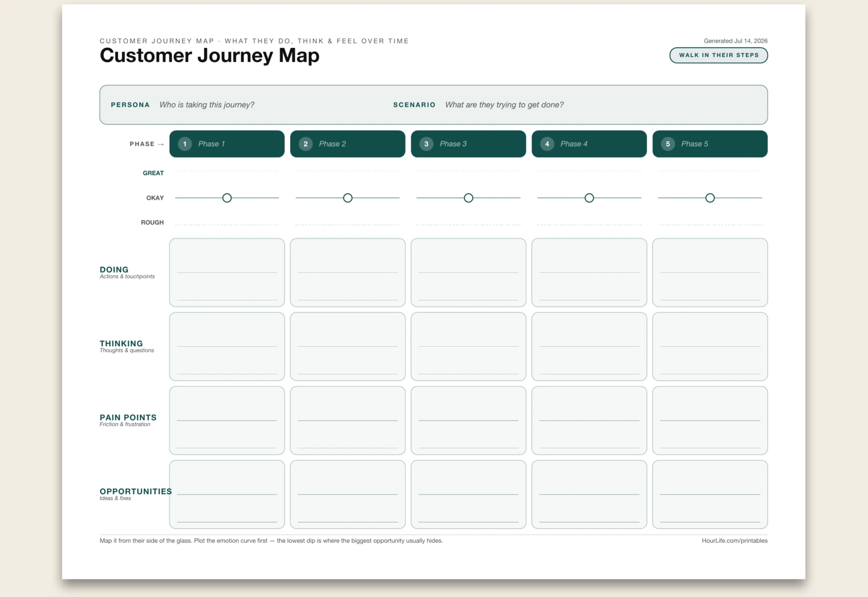Click the Persona field 'Who is taking this journey?'
Viewport: 868px width, 597px height.
click(207, 105)
